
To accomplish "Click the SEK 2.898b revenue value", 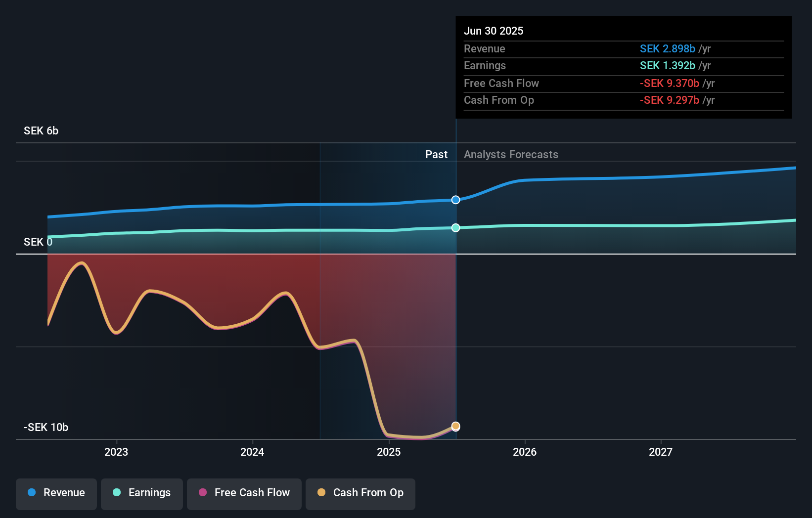I will pyautogui.click(x=668, y=49).
